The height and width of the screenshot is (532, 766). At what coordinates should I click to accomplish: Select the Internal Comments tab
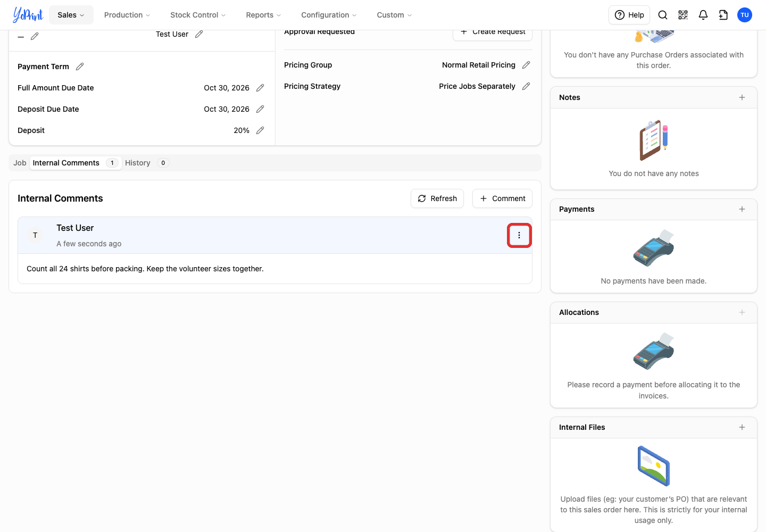(76, 163)
